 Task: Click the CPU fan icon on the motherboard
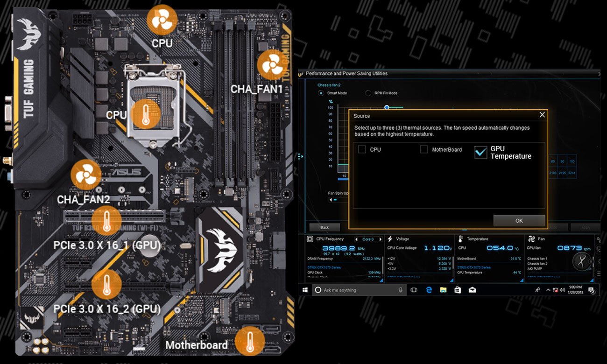coord(162,21)
